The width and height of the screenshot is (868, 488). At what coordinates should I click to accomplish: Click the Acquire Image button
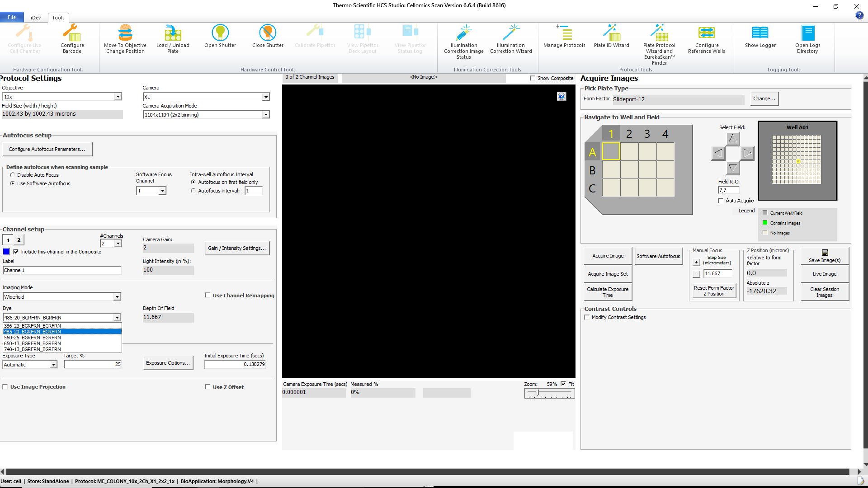coord(608,256)
